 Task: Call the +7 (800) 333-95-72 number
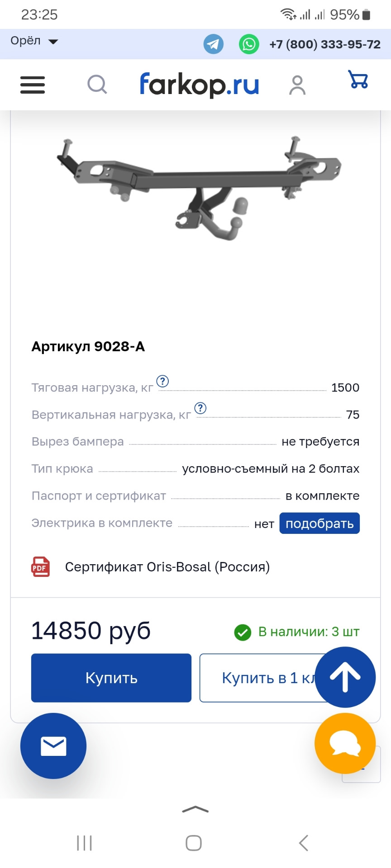(x=324, y=44)
